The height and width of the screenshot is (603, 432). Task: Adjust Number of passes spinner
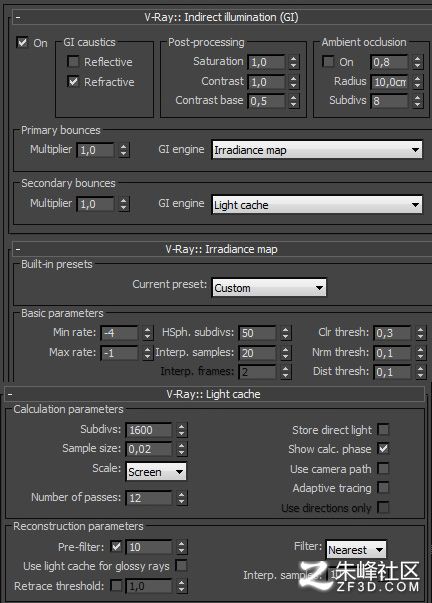[x=182, y=498]
